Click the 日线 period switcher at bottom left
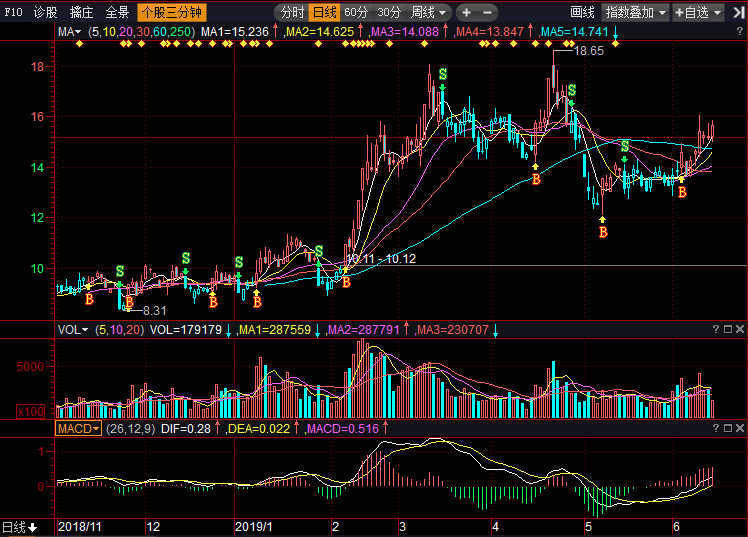 pyautogui.click(x=20, y=527)
